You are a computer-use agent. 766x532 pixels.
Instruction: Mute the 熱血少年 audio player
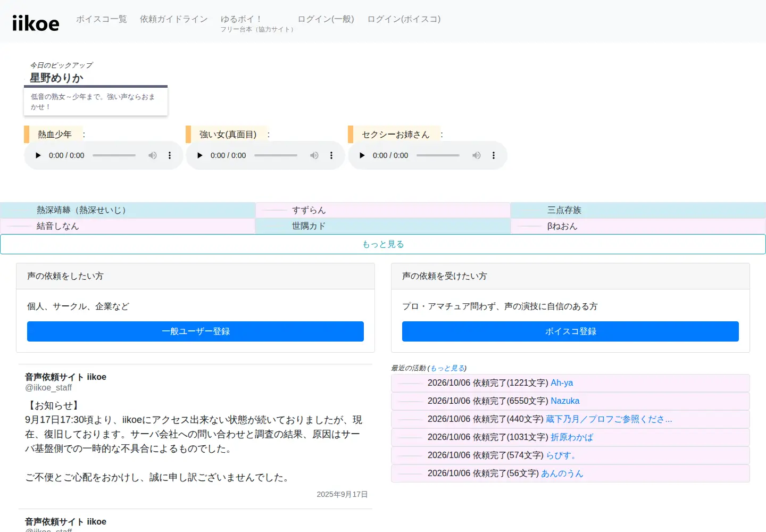(x=153, y=155)
